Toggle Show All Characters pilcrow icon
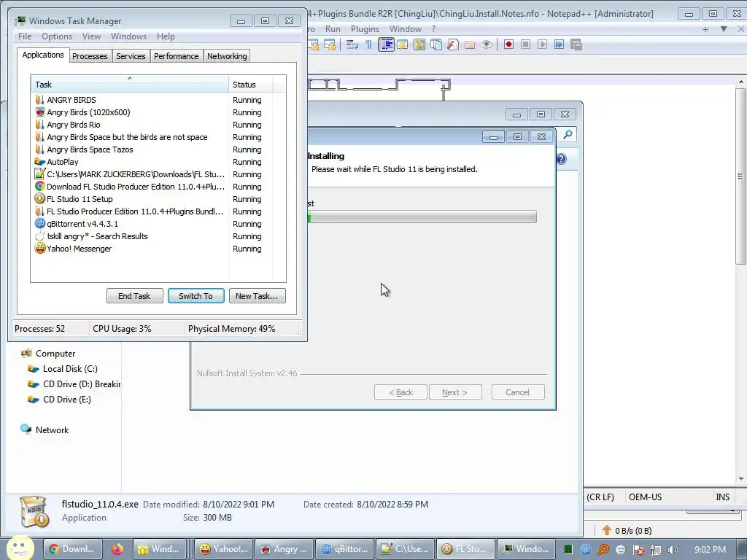The width and height of the screenshot is (747, 560). [x=368, y=44]
